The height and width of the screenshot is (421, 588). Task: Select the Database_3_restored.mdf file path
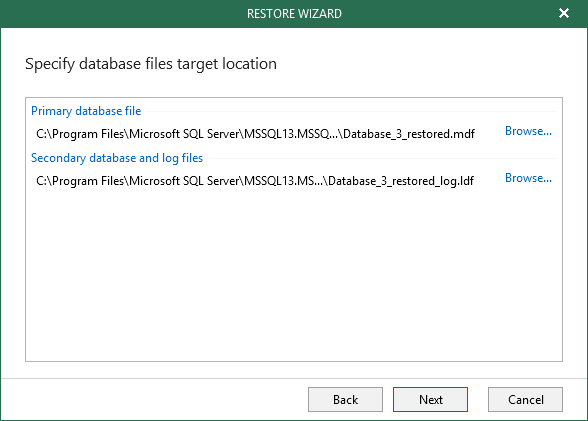coord(255,134)
